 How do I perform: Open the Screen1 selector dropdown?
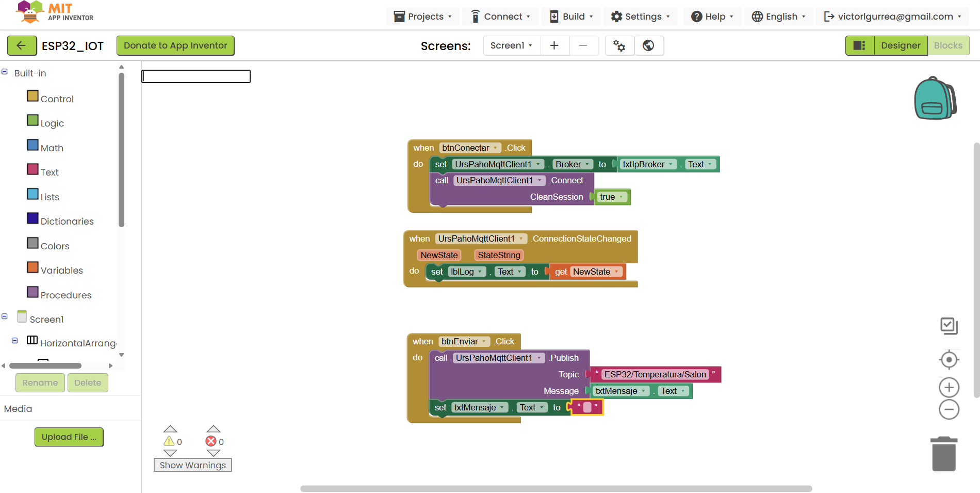coord(511,45)
